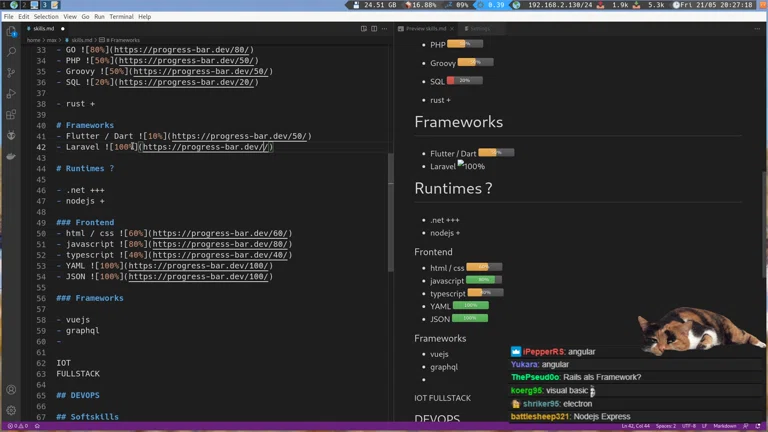Expand the skills.md breadcrumb item

82,40
